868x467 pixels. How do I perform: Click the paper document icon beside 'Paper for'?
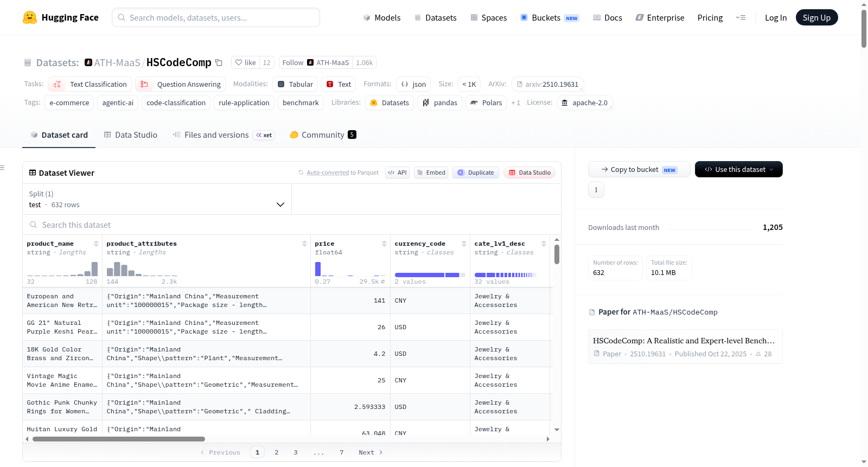pos(592,312)
